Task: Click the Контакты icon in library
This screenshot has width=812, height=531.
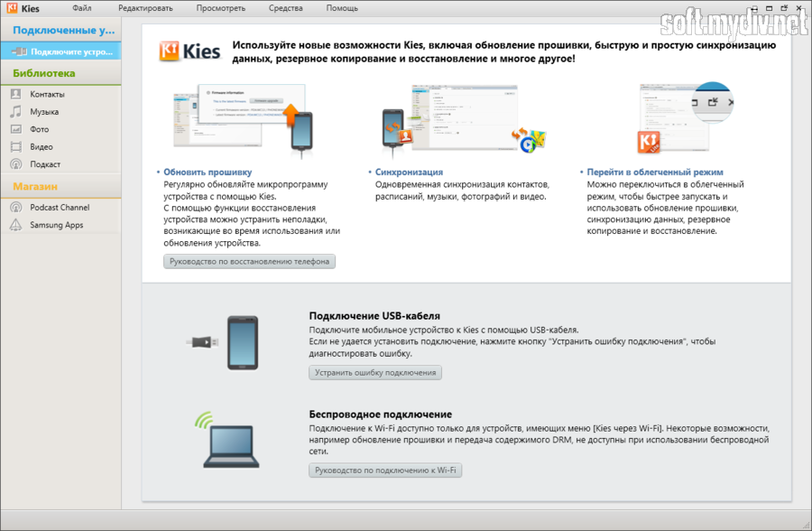Action: (x=16, y=94)
